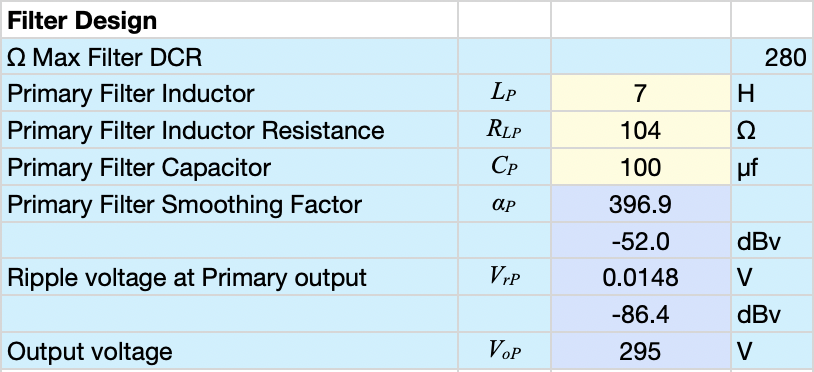Viewport: 814px width, 372px height.
Task: Select the inductor resistance value 104
Action: click(x=641, y=130)
